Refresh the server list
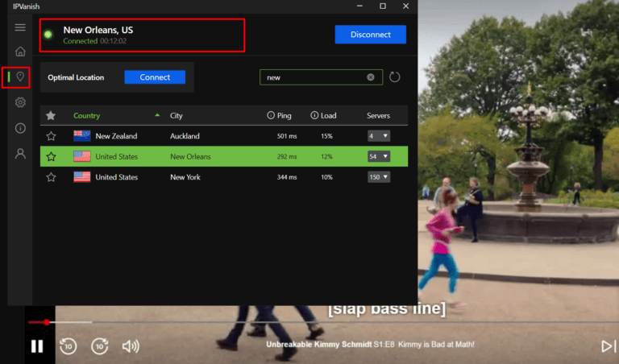Screen dimensions: 619x364 394,77
